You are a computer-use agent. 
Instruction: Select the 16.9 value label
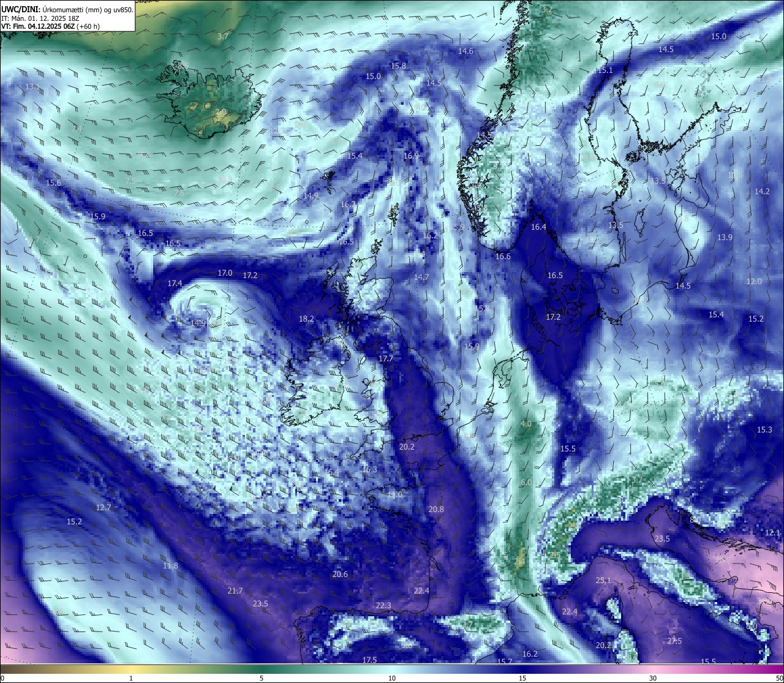point(411,156)
